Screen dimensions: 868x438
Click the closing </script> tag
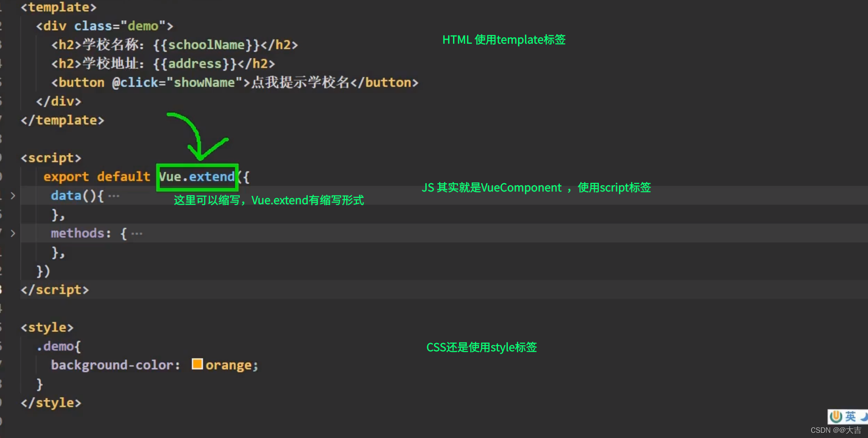click(55, 290)
